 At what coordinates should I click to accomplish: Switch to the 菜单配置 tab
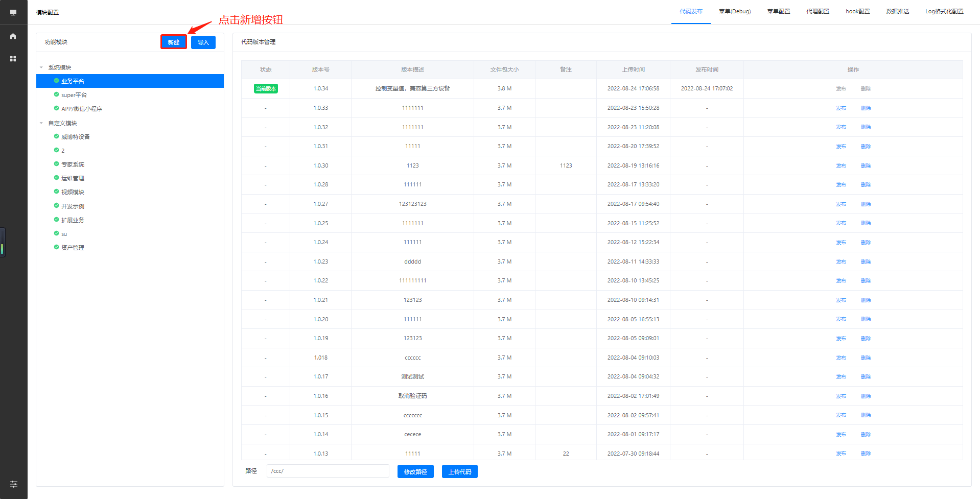778,11
